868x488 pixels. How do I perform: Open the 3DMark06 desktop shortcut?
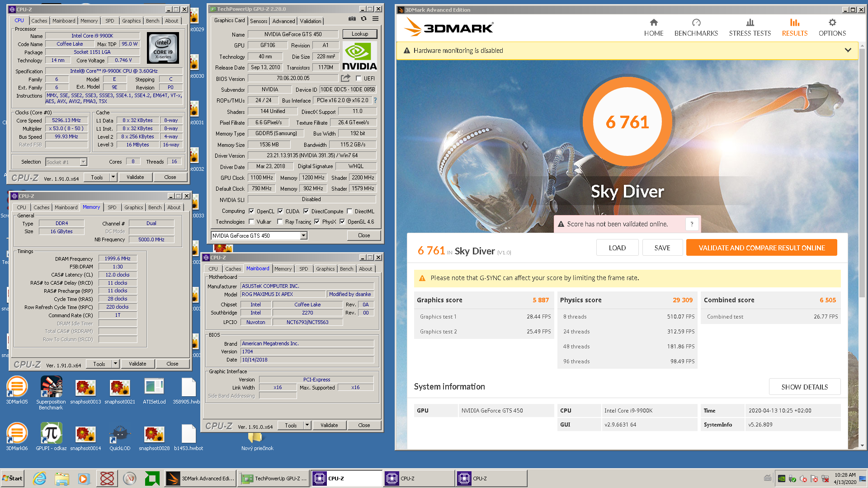click(17, 437)
